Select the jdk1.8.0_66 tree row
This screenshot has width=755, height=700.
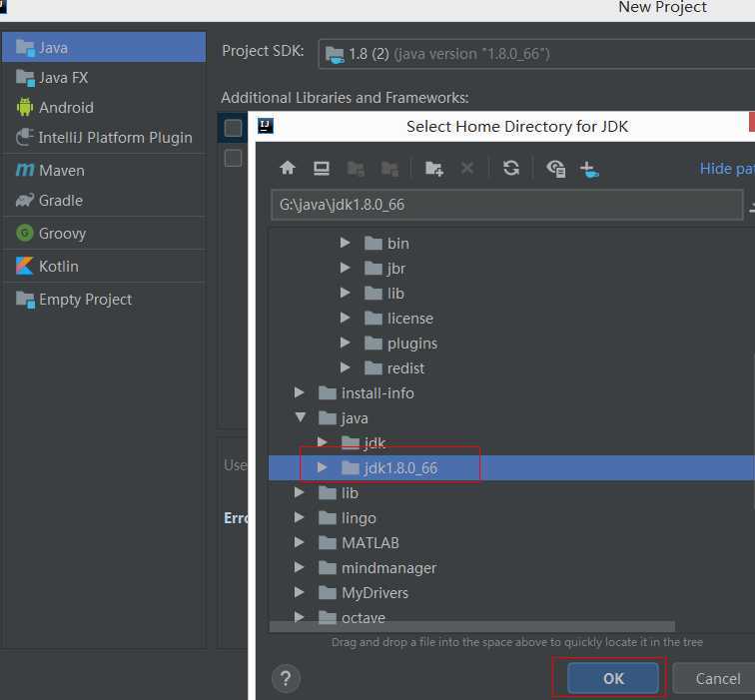coord(511,468)
